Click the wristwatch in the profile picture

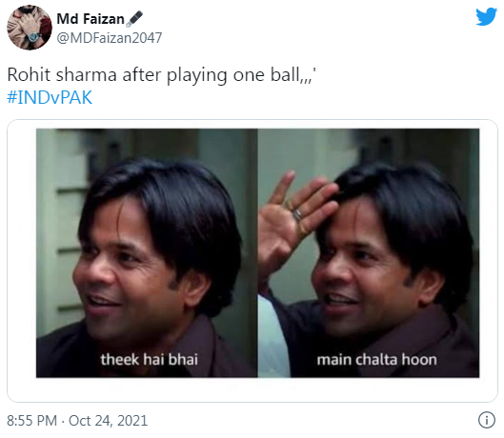coord(34,37)
